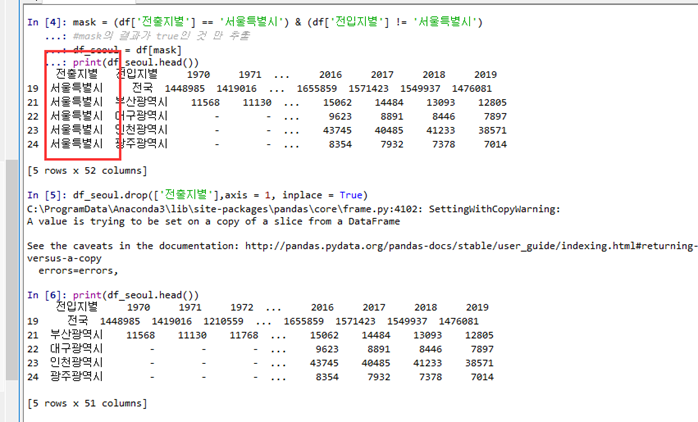Screen dimensions: 698x422
Task: Open the pandas documentation URL in the warning
Action: pos(471,246)
